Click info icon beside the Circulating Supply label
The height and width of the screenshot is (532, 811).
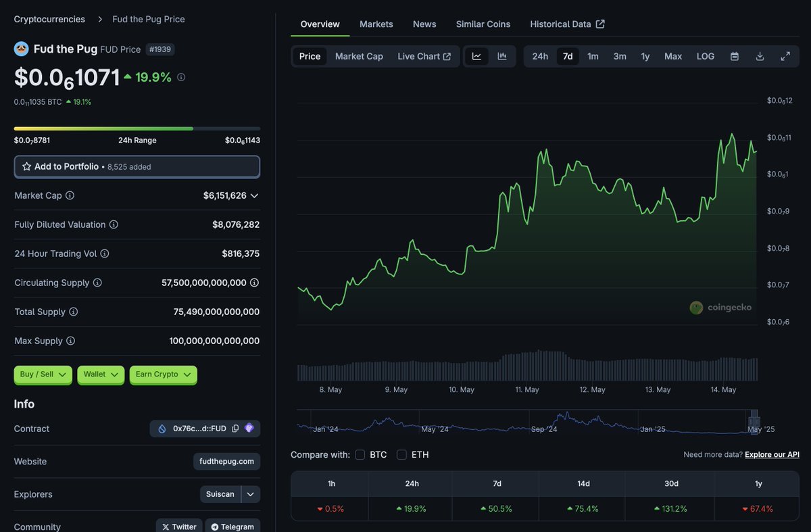click(97, 283)
